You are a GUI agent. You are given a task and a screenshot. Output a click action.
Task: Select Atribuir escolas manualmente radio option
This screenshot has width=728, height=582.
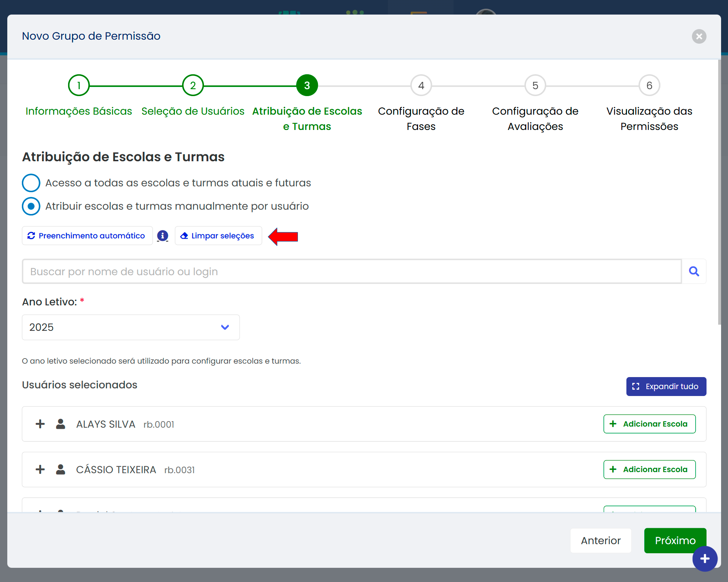(x=31, y=206)
